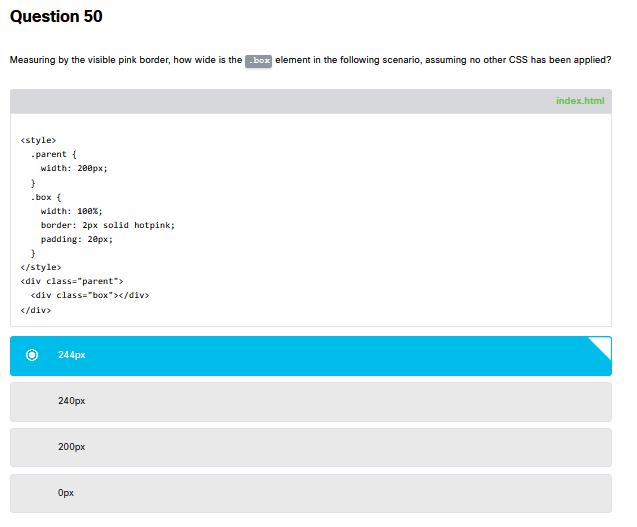Click the question text paragraph
Screen dimensions: 637x527
click(x=310, y=60)
